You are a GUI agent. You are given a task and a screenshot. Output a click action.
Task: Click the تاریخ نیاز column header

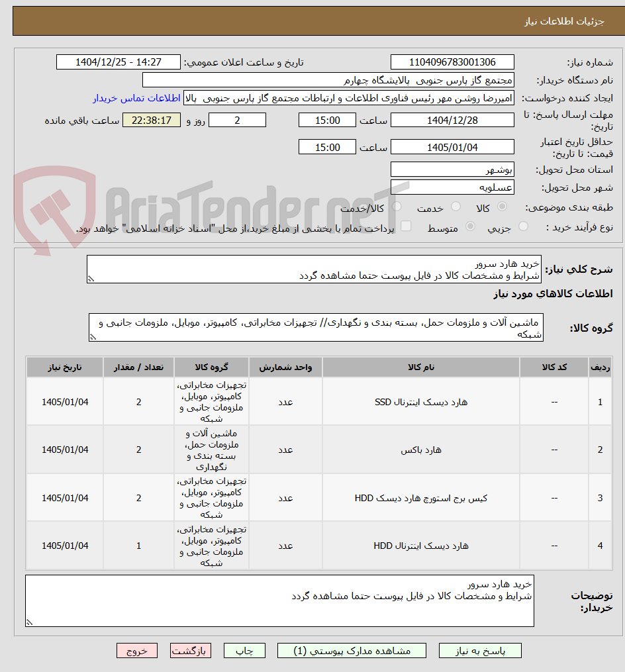click(x=65, y=367)
